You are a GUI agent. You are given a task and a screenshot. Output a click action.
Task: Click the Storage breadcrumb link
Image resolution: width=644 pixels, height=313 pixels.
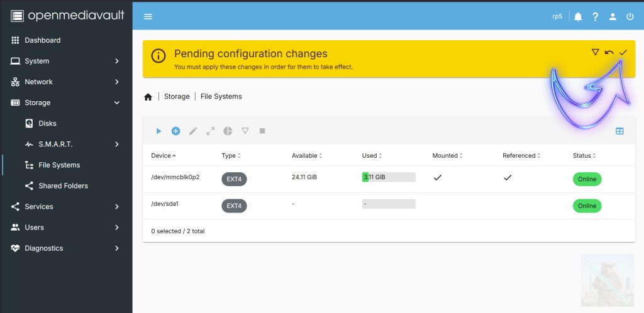(177, 97)
